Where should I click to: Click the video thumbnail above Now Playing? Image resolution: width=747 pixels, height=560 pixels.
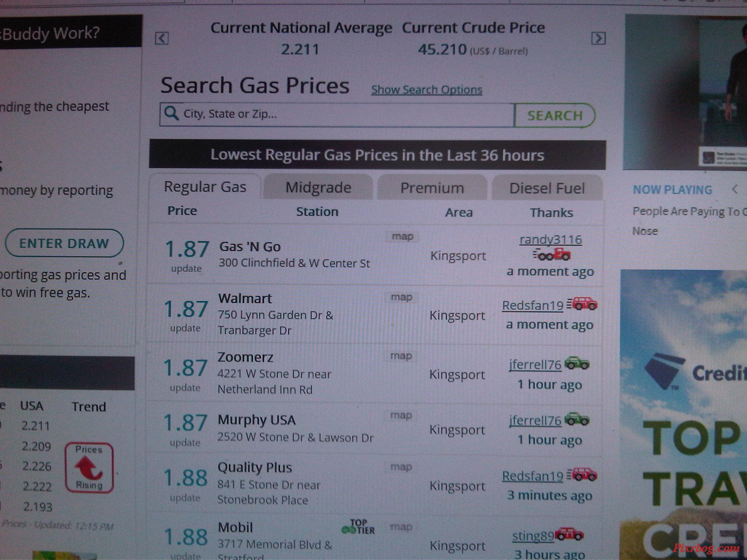coord(686,92)
